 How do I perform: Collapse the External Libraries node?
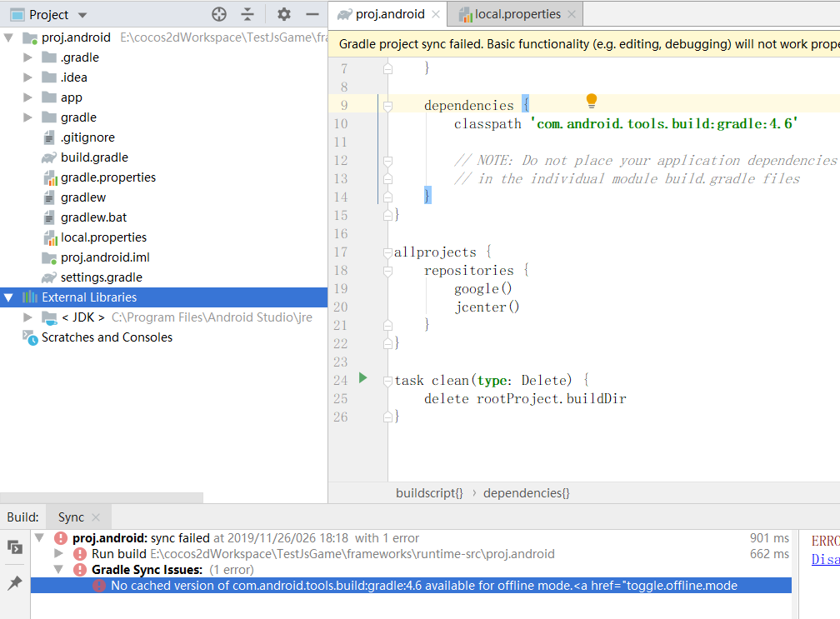[8, 297]
